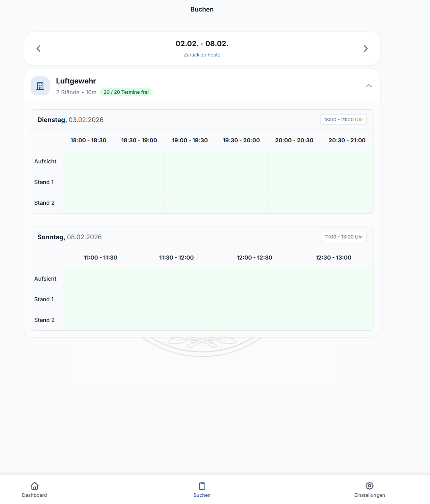Book Tuesday Stand 1 at 18:00 - 18:30
Viewport: 430px width, 504px height.
pyautogui.click(x=88, y=182)
